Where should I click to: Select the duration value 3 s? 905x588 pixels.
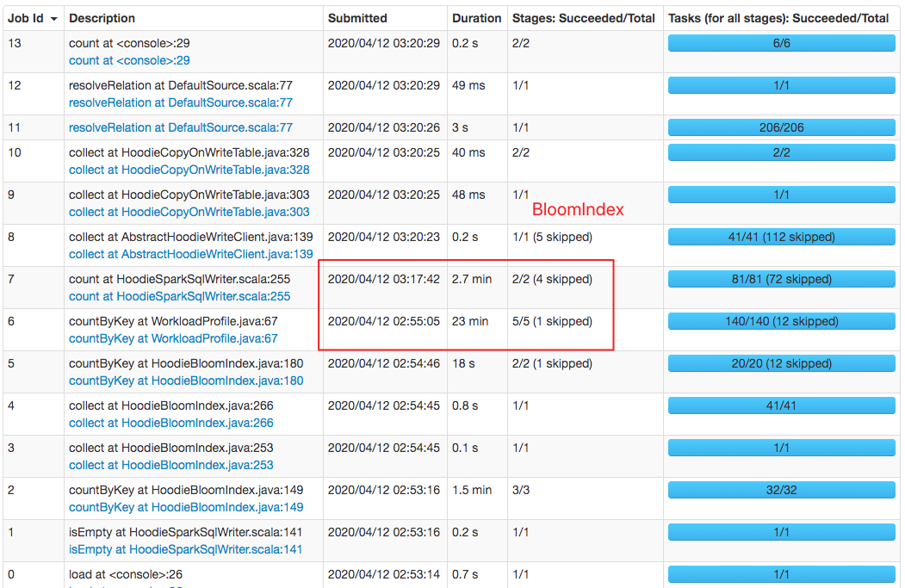(x=460, y=127)
